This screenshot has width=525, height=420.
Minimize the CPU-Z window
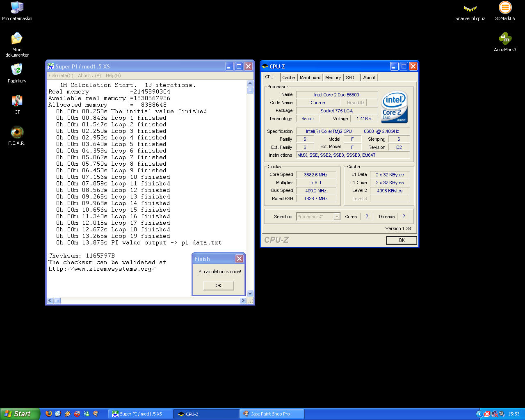coord(394,66)
